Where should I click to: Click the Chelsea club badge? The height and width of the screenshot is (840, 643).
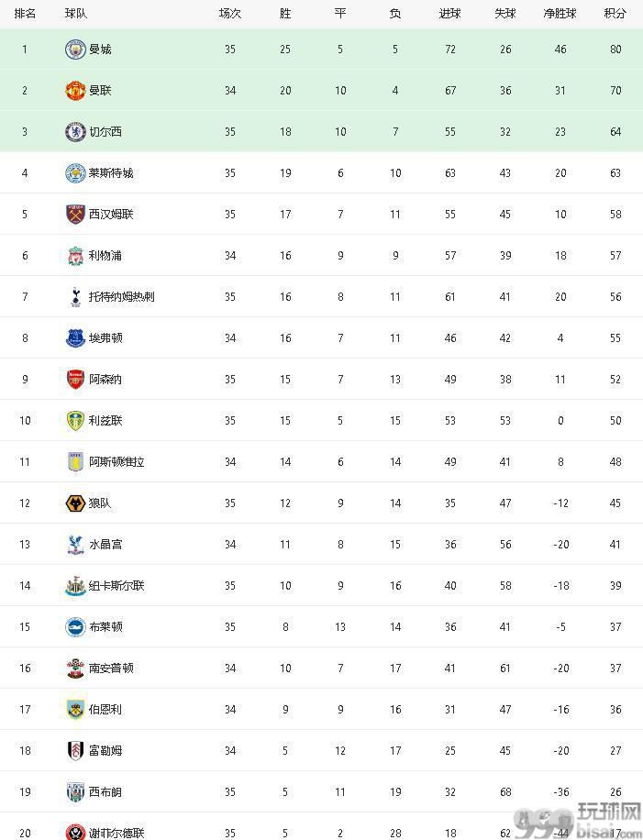(75, 132)
